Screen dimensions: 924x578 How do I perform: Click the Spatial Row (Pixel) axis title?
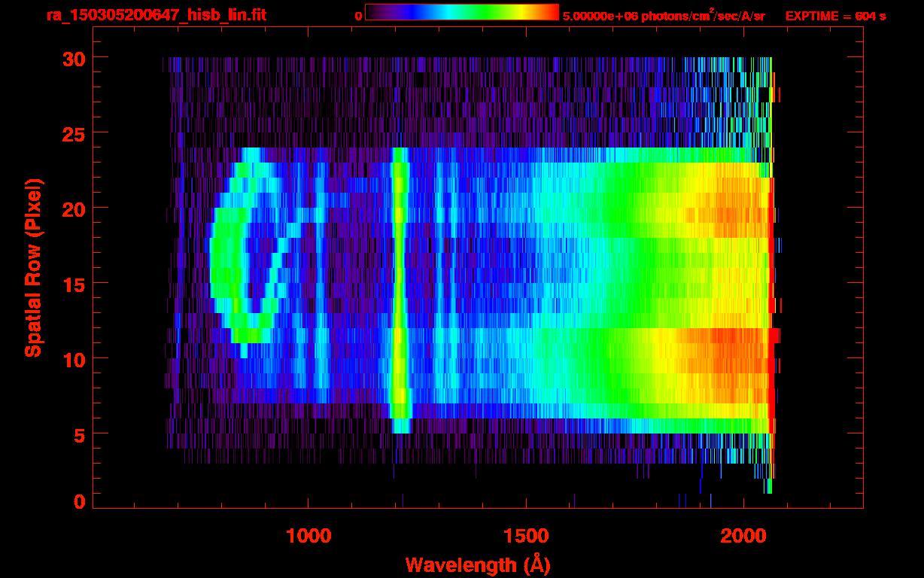[33, 267]
